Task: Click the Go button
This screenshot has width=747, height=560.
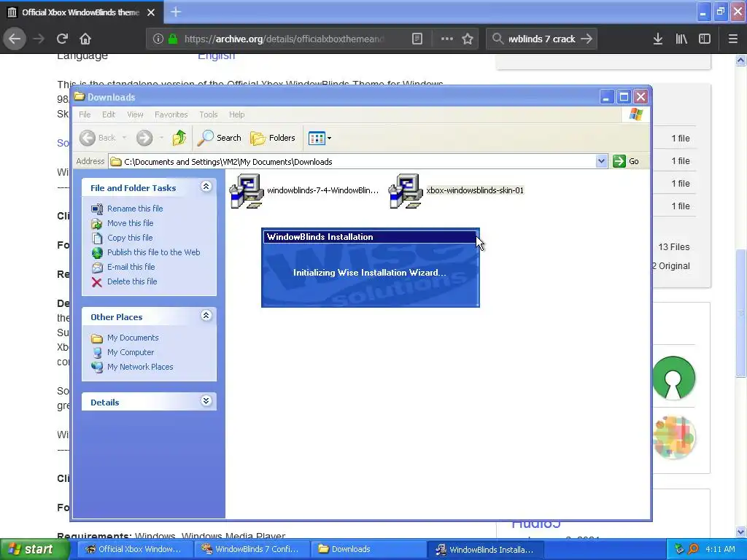Action: (x=626, y=161)
